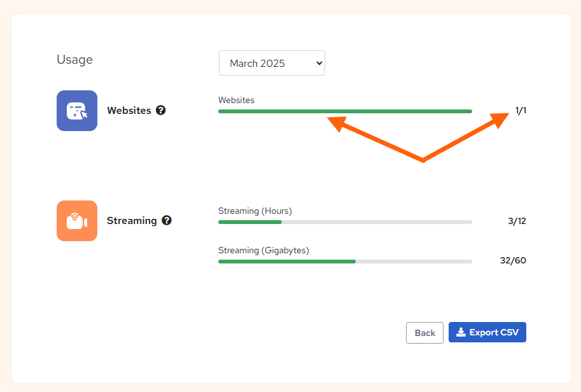Click the download icon inside Export CSV
This screenshot has height=392, width=581.
(460, 332)
